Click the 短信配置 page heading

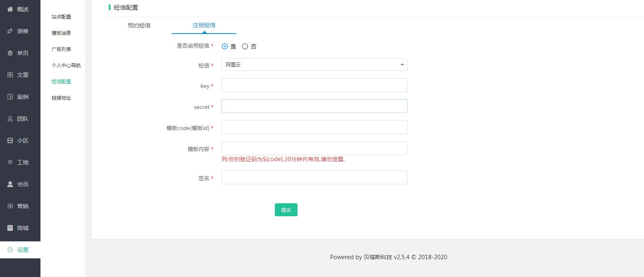[x=126, y=8]
